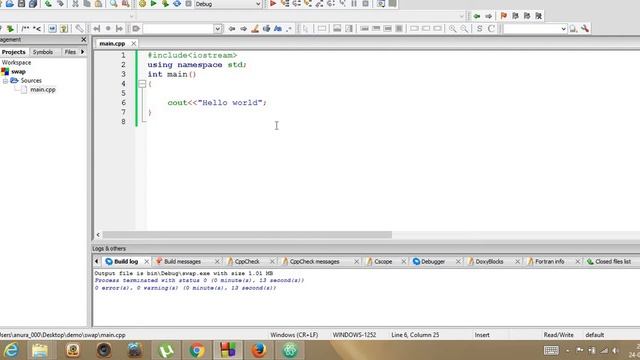The width and height of the screenshot is (640, 360).
Task: Collapse the Sources folder tree node
Action: point(5,81)
